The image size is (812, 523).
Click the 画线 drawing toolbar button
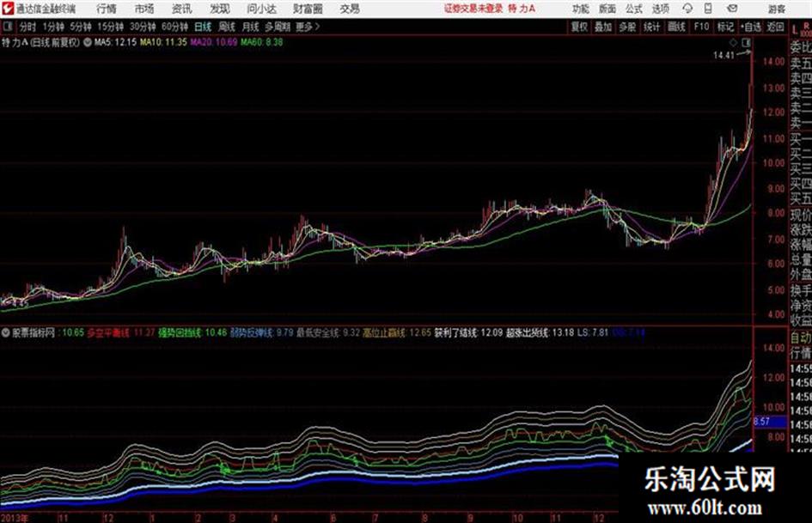pos(676,27)
